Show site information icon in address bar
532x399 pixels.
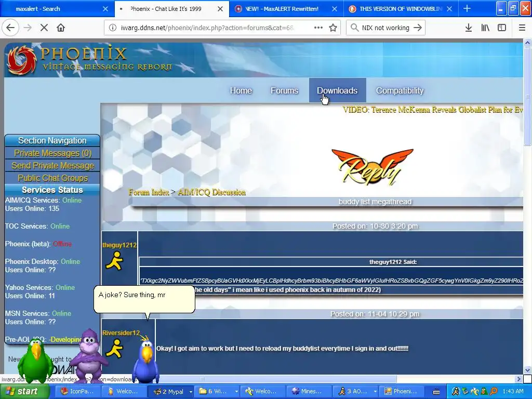point(112,28)
